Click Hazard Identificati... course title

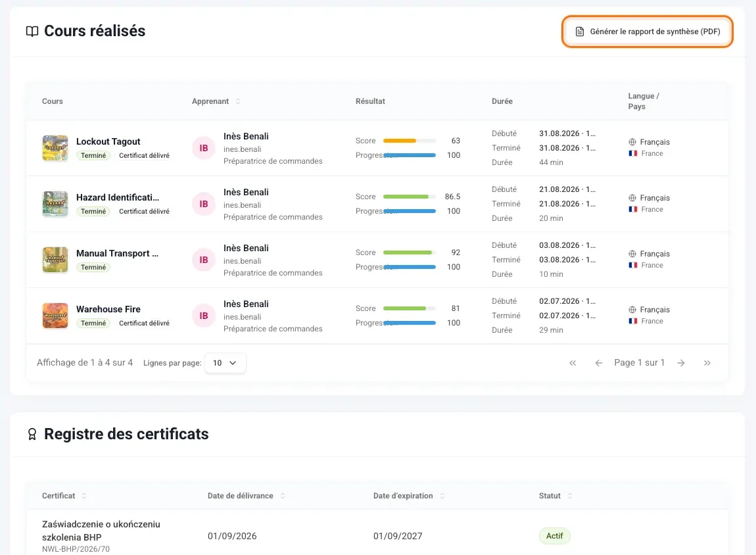tap(118, 197)
